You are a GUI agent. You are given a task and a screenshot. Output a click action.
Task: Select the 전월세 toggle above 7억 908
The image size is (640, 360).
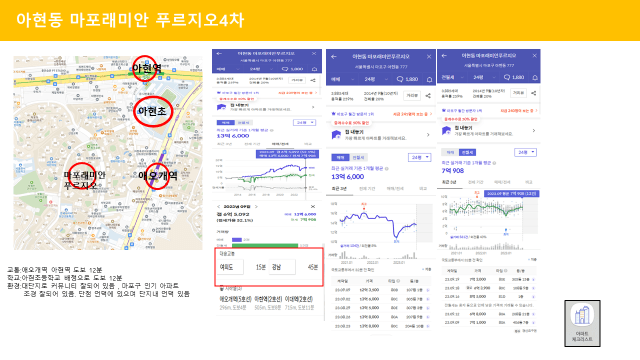(x=467, y=152)
